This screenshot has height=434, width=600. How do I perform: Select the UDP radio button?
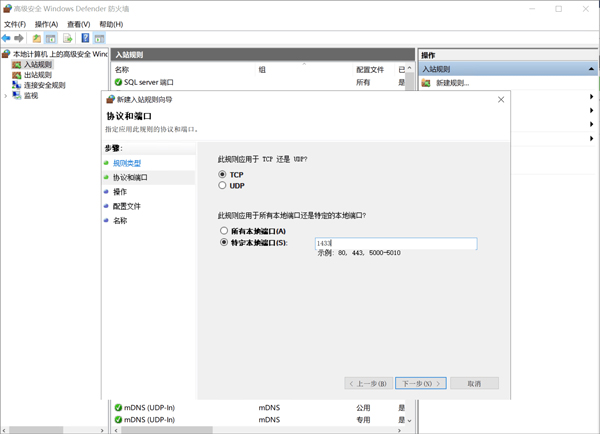222,186
